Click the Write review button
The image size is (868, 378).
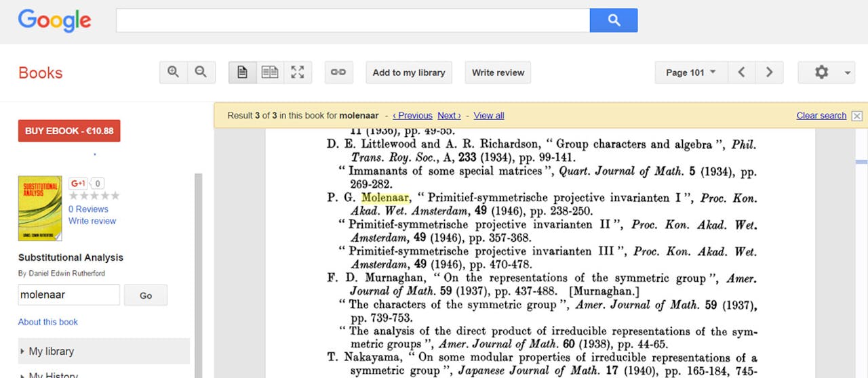498,72
